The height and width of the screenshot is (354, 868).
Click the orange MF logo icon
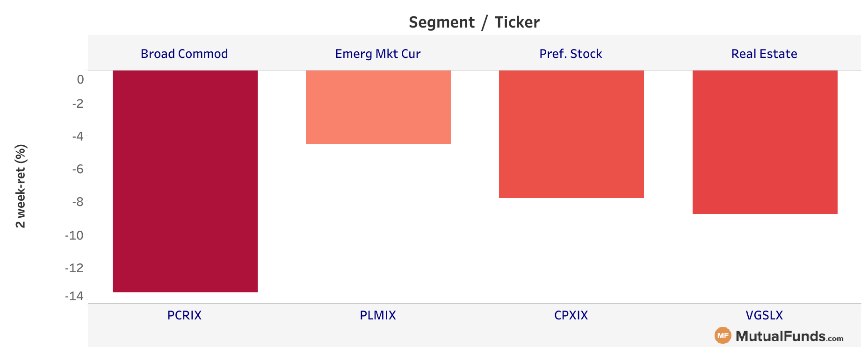coord(723,335)
